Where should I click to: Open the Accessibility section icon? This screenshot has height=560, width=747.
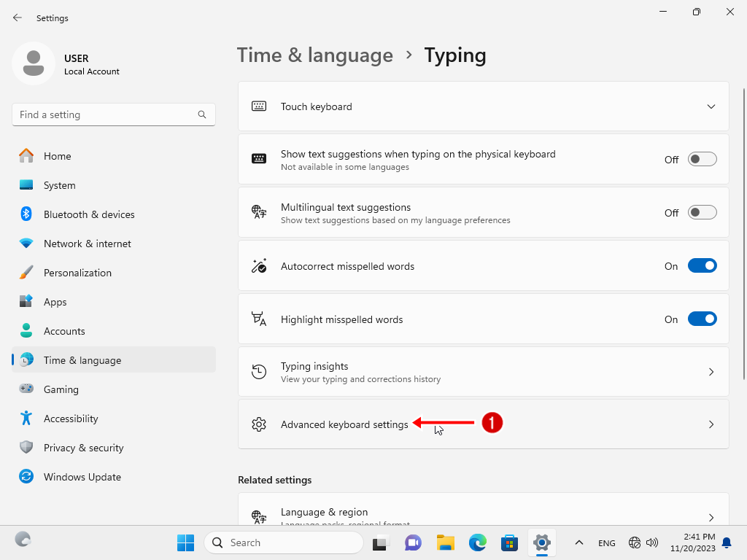point(26,419)
